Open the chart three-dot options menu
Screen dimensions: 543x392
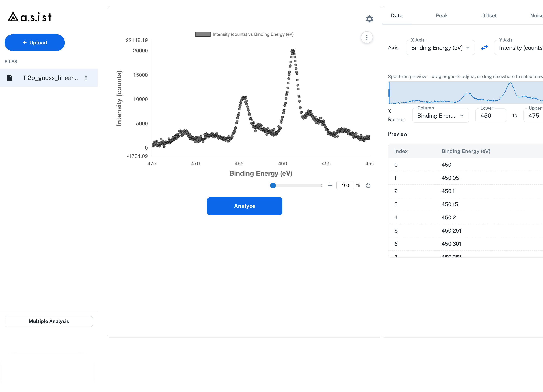(x=367, y=37)
